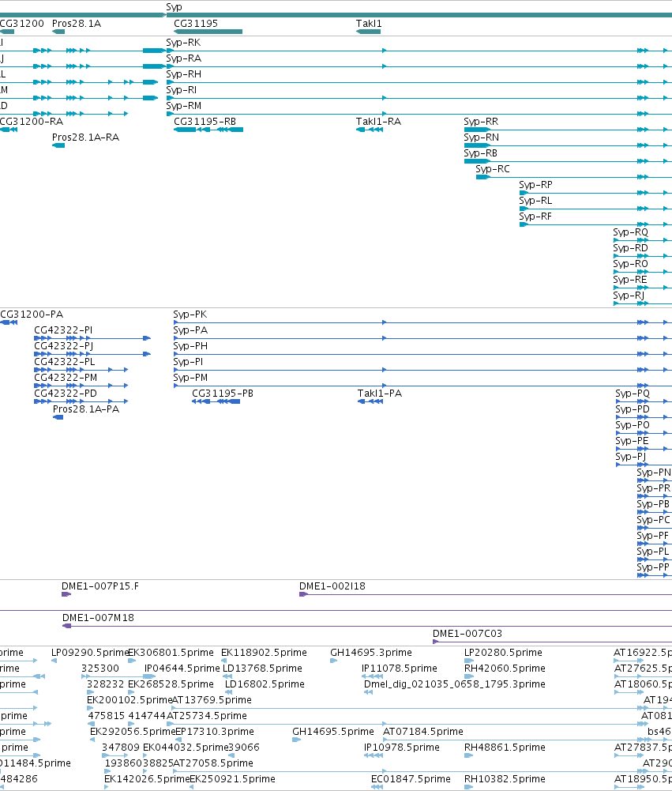Select the Syp-PQ protein label

(633, 393)
